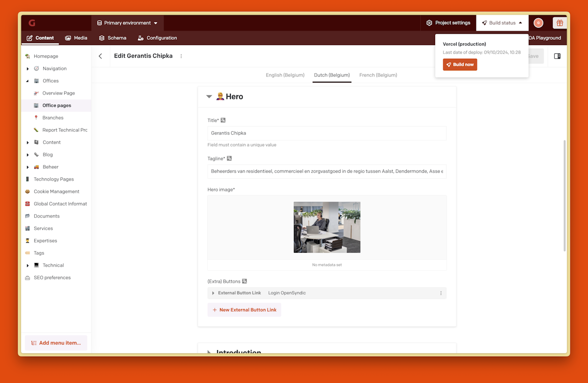Toggle the right sidebar panel icon
588x383 pixels.
[x=557, y=56]
